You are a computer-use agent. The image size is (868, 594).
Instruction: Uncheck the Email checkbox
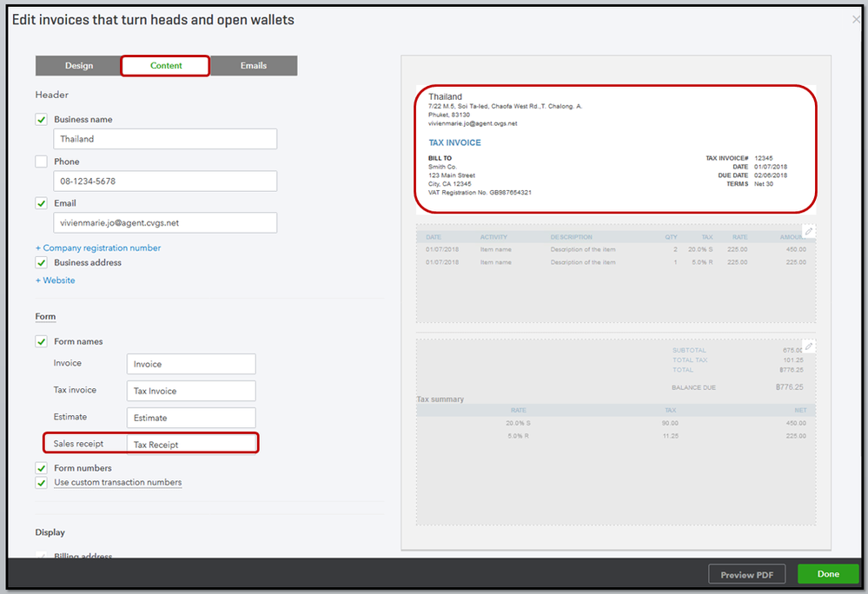point(41,203)
